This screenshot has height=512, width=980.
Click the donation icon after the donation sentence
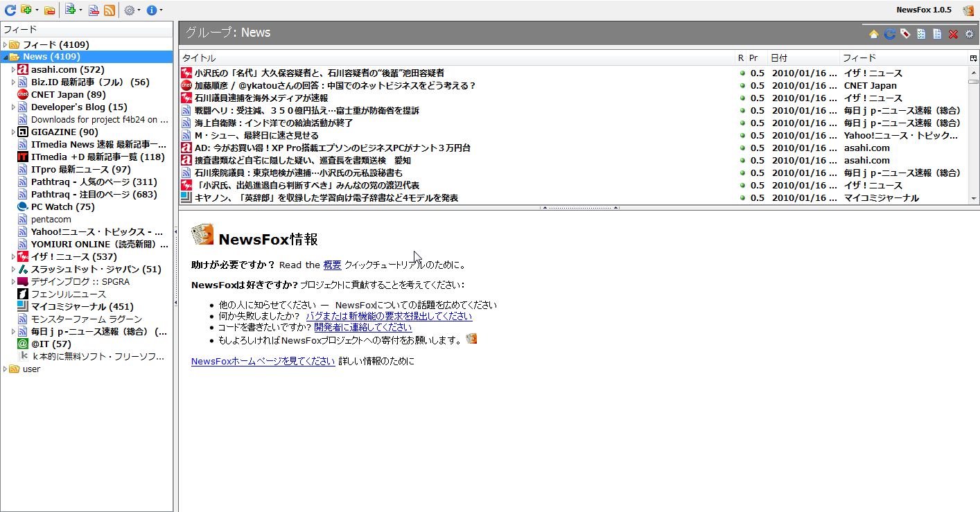click(x=471, y=339)
